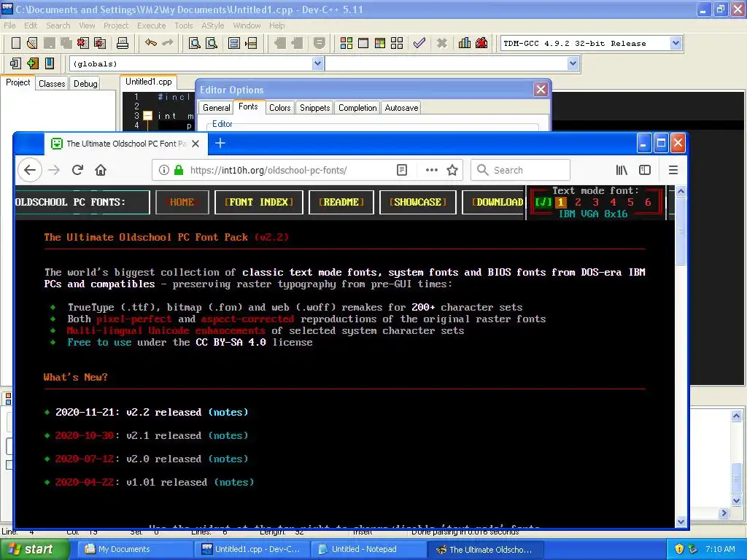
Task: Open page actions three-dot menu in address bar
Action: (431, 170)
